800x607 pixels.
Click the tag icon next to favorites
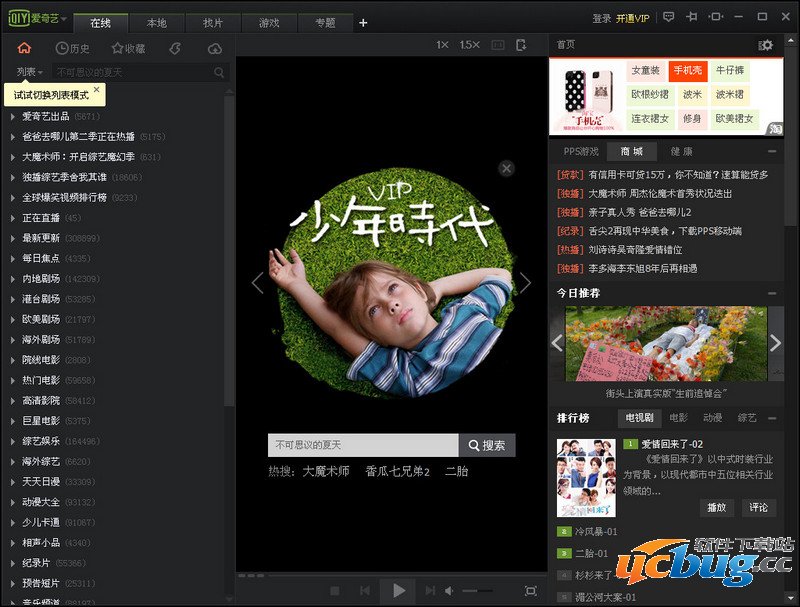[x=175, y=48]
